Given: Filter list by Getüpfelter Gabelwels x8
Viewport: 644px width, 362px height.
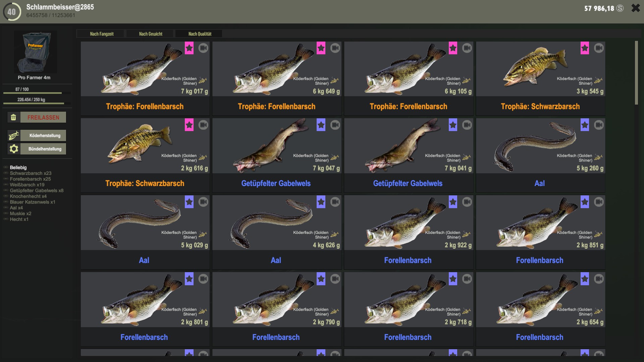Looking at the screenshot, I should (37, 190).
